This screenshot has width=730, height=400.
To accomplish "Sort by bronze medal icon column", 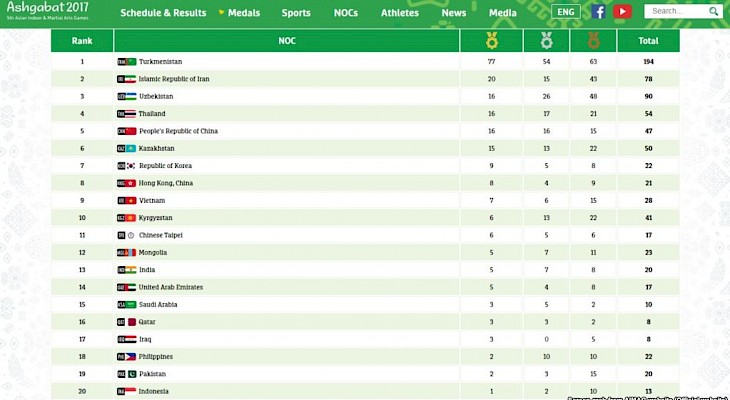I will click(593, 41).
